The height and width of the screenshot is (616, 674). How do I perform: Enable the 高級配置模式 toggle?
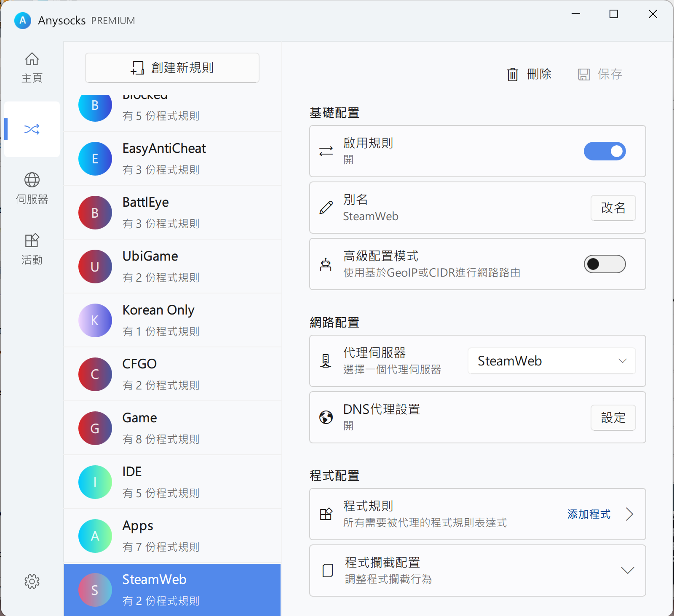(604, 264)
